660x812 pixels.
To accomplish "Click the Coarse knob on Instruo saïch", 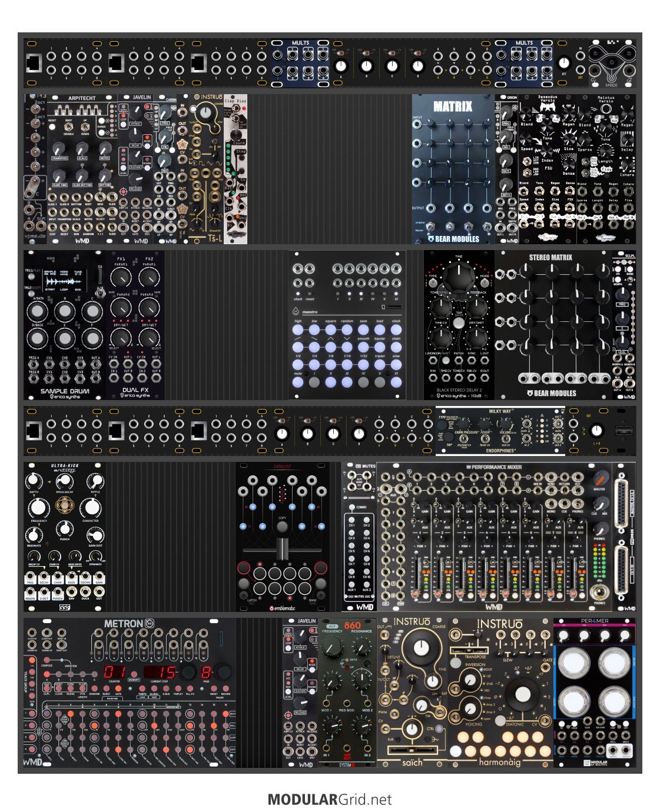I will (x=421, y=647).
